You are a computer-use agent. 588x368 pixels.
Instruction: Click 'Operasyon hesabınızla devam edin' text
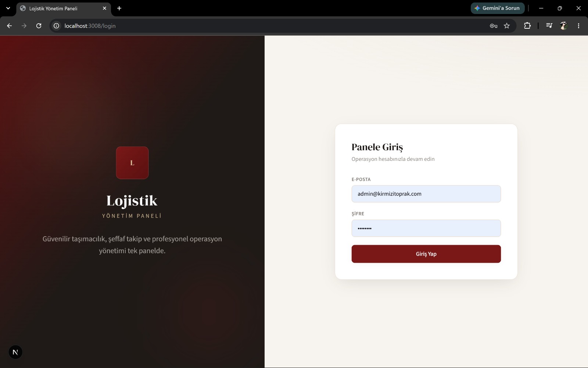coord(393,159)
